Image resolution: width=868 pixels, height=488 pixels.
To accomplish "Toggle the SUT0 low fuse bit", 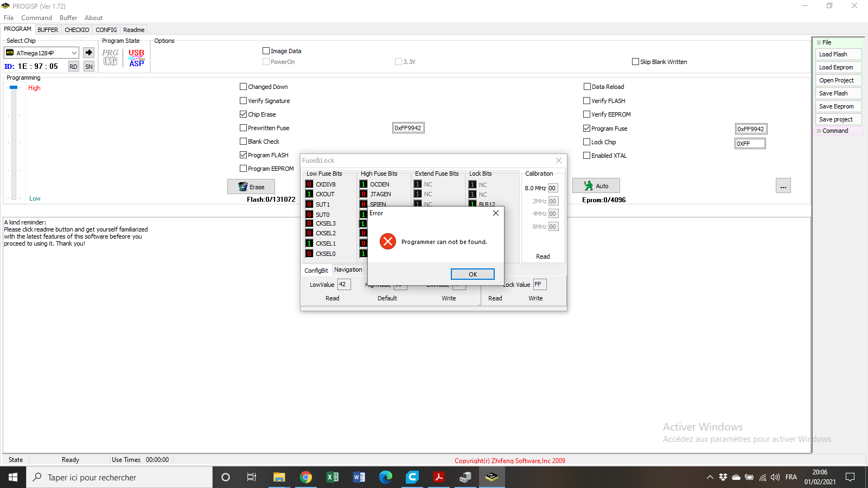I will click(x=309, y=215).
